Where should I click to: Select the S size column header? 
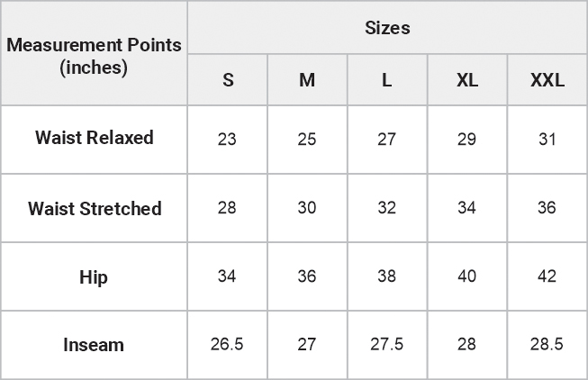(x=228, y=80)
